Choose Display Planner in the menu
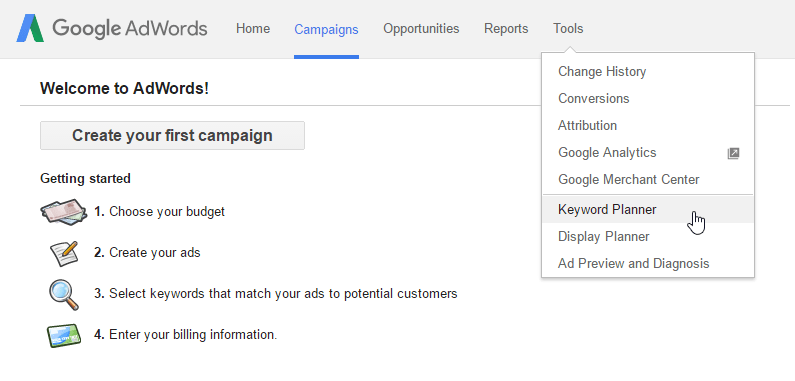The image size is (795, 381). pyautogui.click(x=648, y=236)
